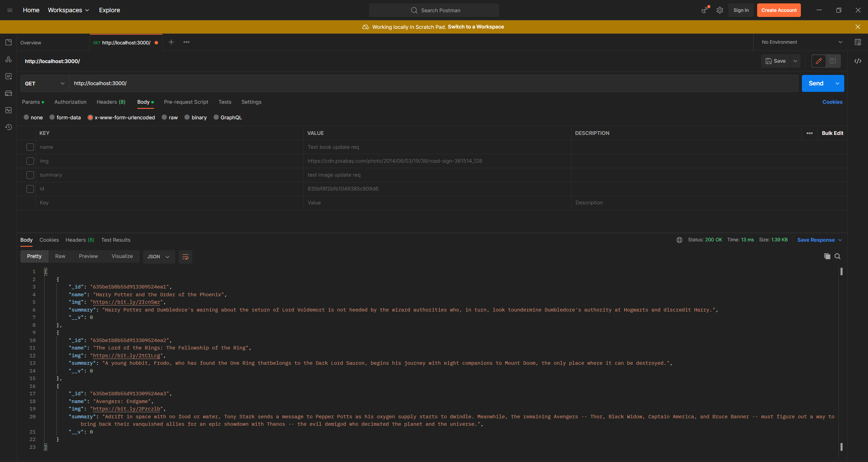Image resolution: width=868 pixels, height=462 pixels.
Task: Open the GET method dropdown
Action: point(44,83)
